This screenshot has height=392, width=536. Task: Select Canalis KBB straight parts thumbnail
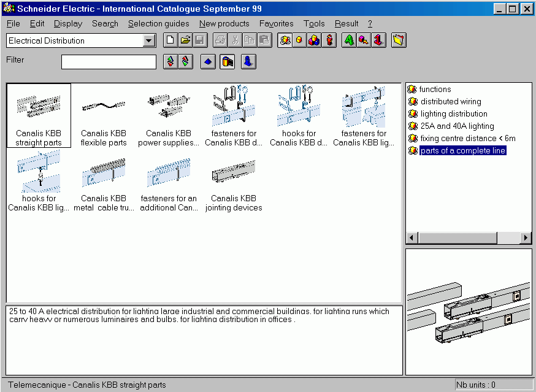tap(39, 115)
